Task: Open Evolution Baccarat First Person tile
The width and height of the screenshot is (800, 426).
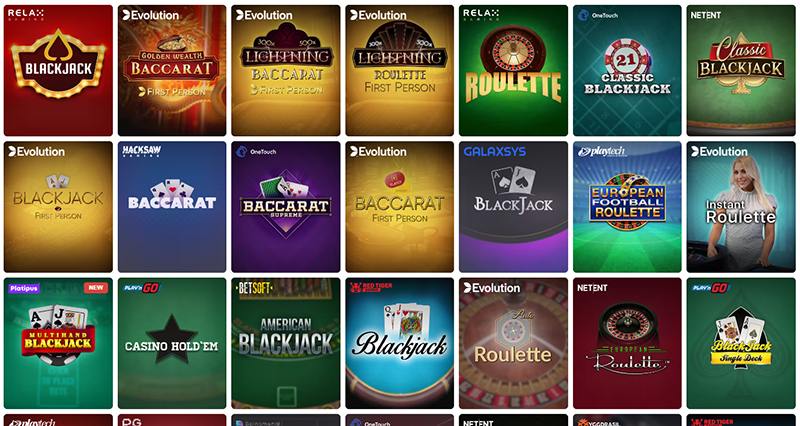Action: (x=399, y=207)
